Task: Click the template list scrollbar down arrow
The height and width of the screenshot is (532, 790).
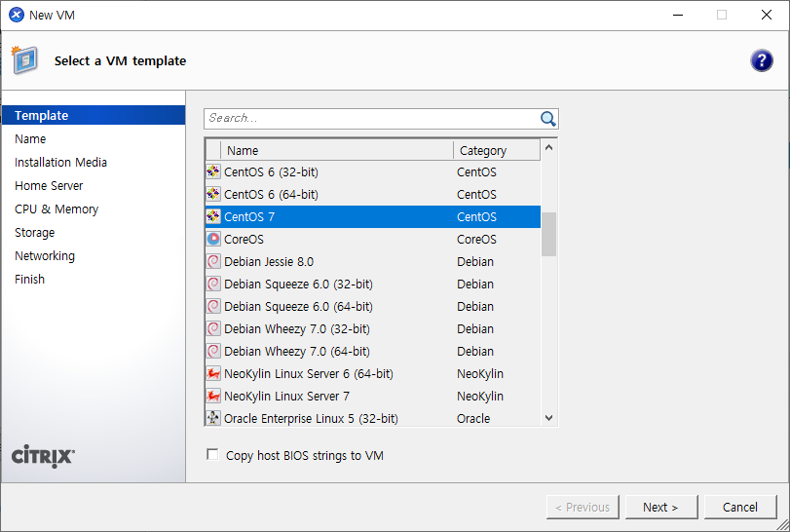Action: (549, 418)
